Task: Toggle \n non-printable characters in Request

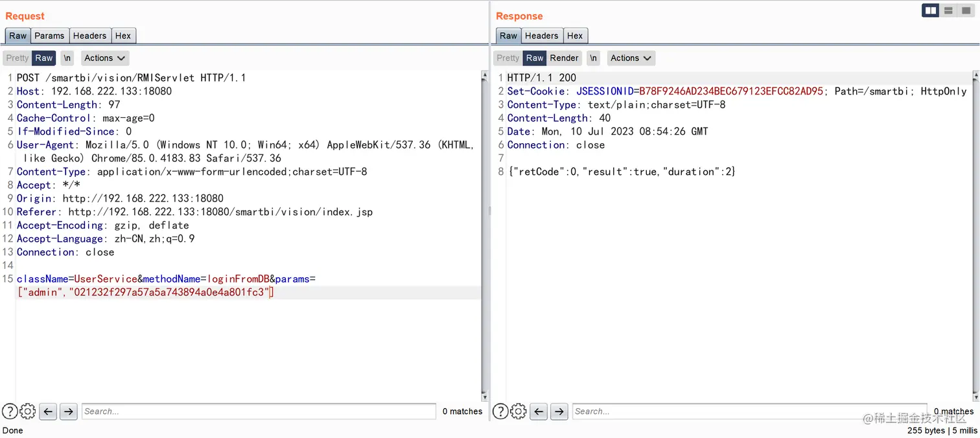Action: tap(67, 58)
